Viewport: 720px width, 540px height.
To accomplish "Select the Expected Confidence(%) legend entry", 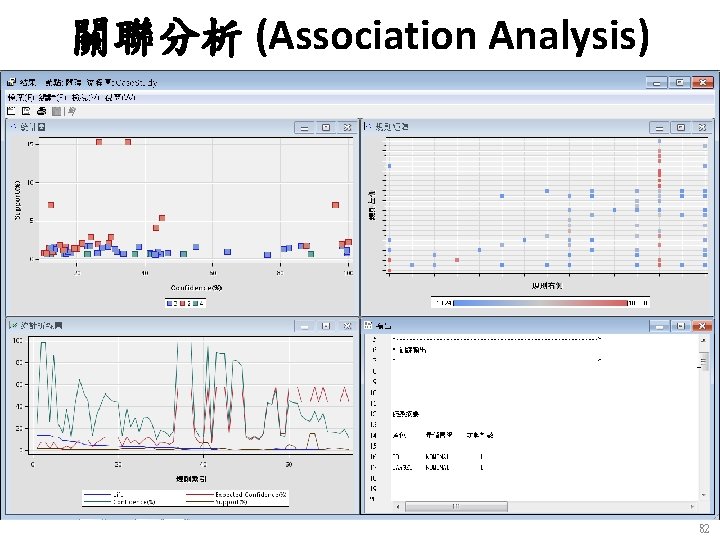I will pos(236,495).
